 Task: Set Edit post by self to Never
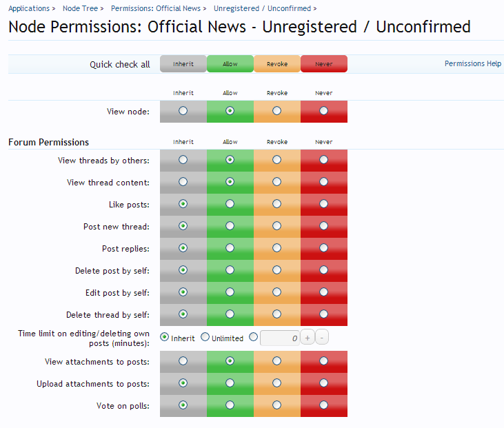coord(323,292)
